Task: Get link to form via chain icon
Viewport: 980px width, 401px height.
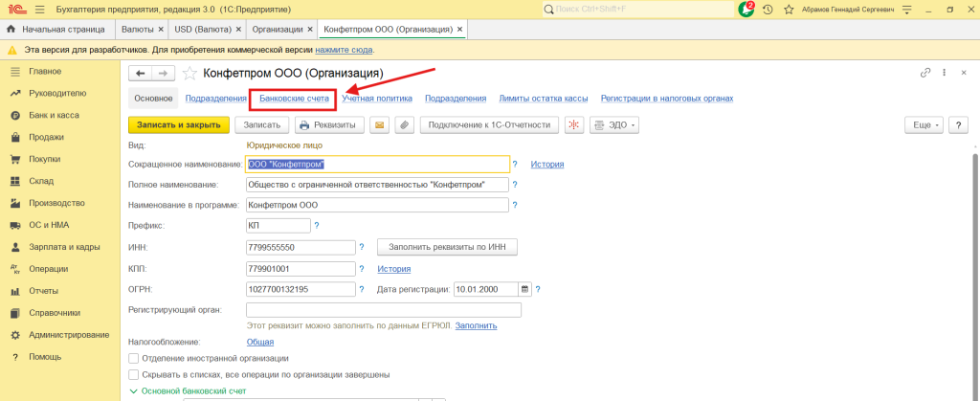Action: point(925,73)
